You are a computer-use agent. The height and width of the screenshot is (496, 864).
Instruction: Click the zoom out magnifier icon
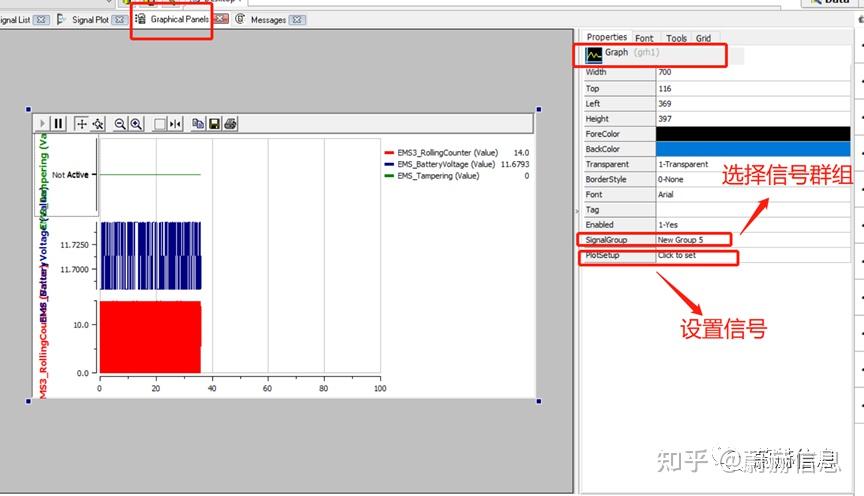120,124
